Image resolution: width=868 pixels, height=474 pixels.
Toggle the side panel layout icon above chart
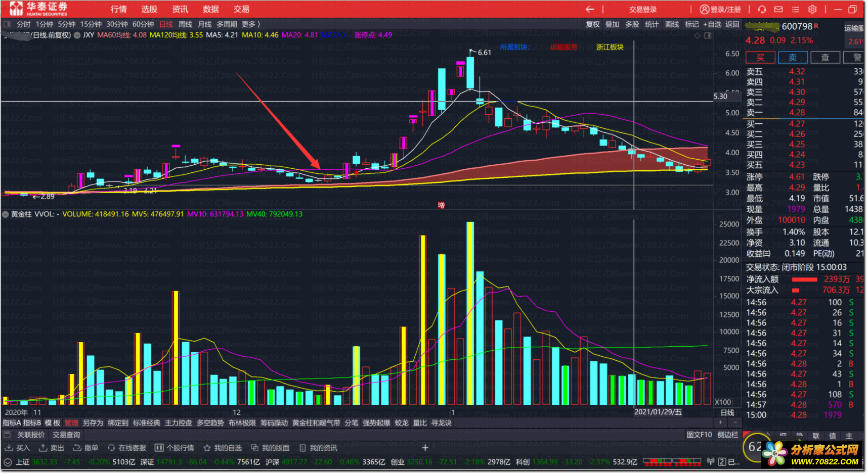click(708, 35)
